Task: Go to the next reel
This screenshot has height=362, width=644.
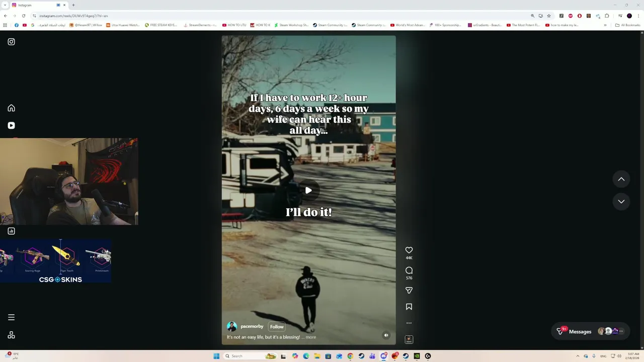Action: [621, 201]
